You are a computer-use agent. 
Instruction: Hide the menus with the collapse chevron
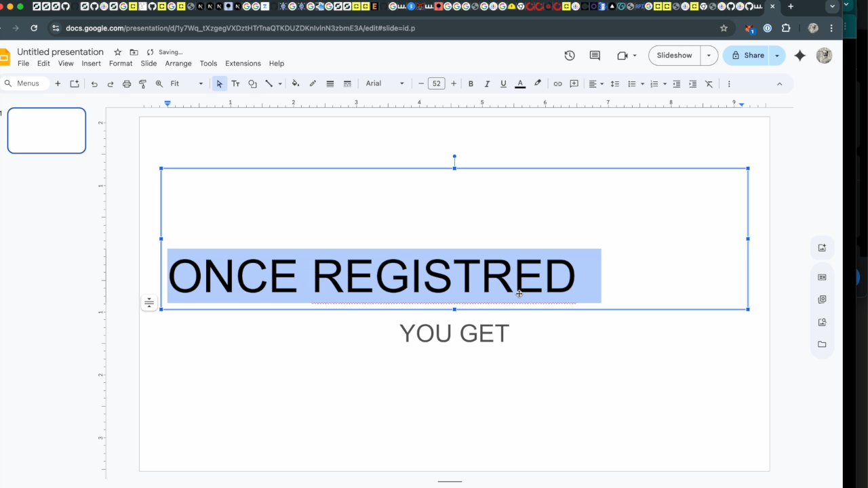coord(779,83)
